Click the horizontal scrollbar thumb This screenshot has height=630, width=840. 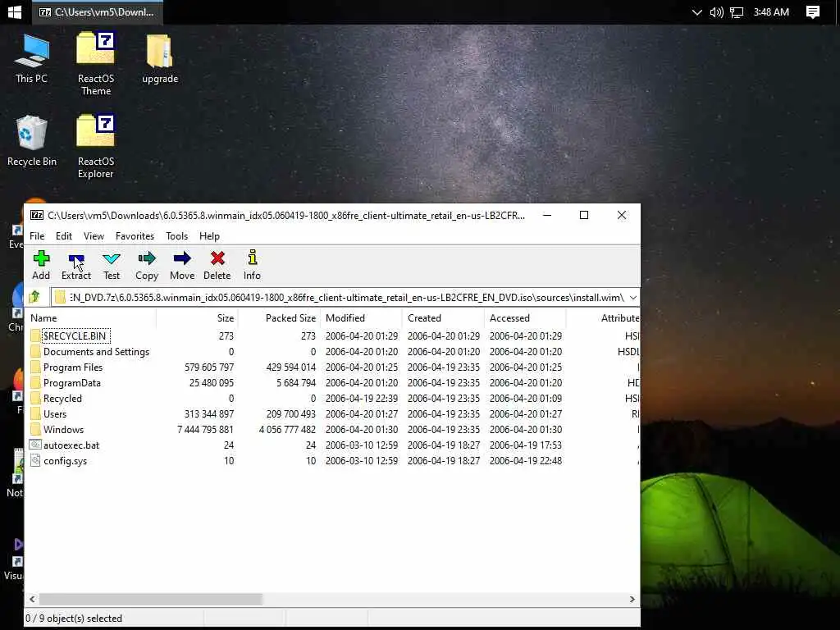click(151, 599)
